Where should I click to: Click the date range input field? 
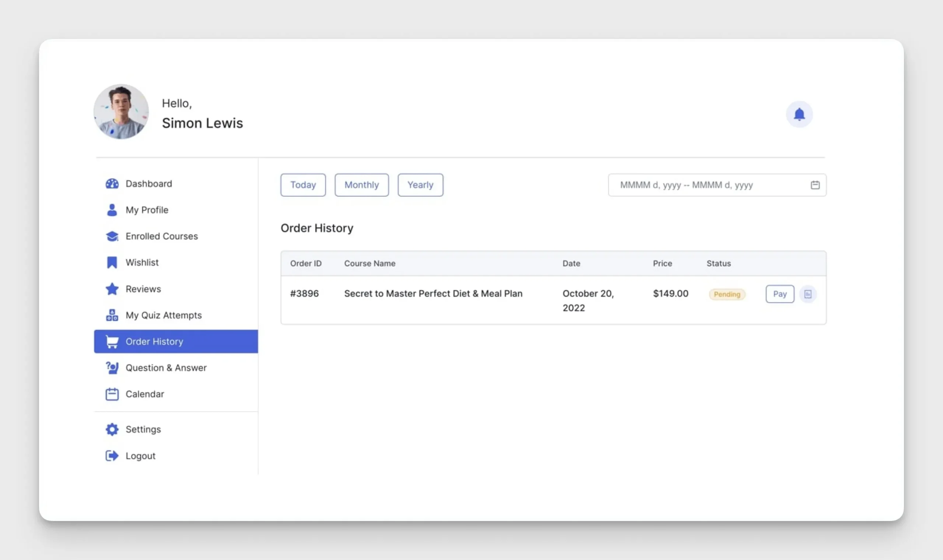[x=717, y=185]
